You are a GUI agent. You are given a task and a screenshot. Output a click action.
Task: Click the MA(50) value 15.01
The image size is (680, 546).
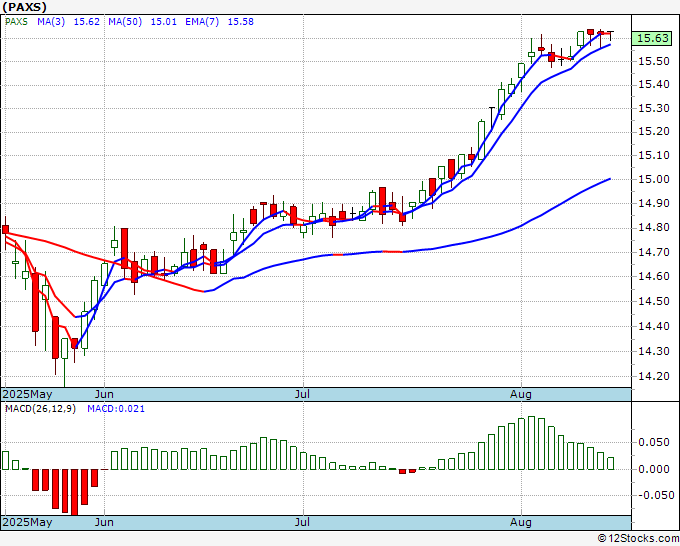(x=163, y=22)
